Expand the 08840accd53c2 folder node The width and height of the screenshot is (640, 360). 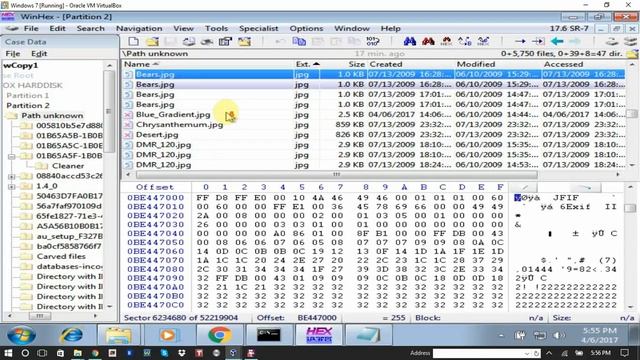point(11,177)
